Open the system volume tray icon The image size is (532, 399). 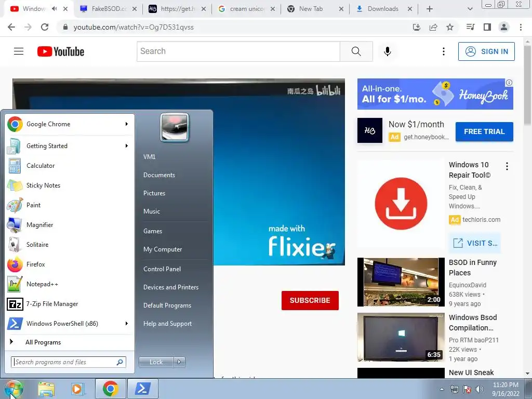[479, 389]
